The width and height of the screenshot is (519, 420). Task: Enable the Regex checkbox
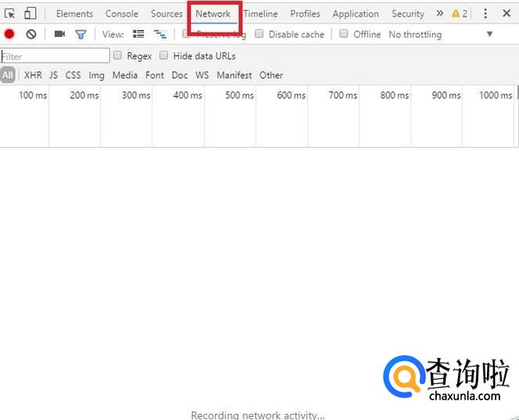(117, 56)
